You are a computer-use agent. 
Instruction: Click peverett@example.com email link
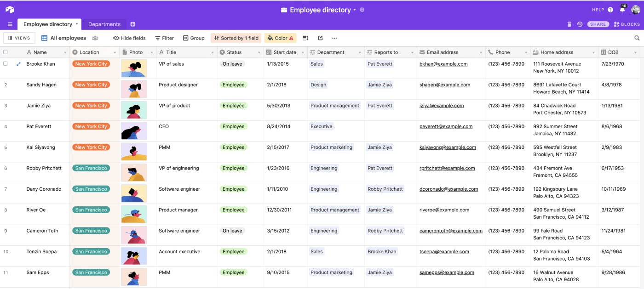pos(446,126)
